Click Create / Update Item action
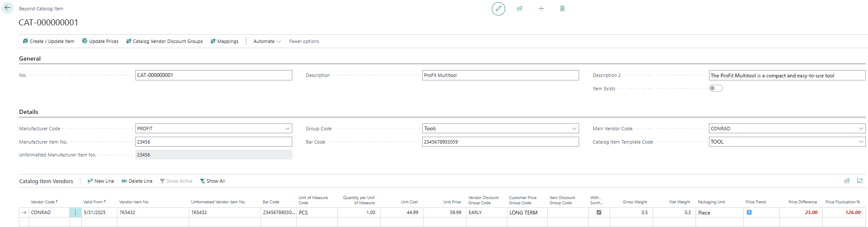Viewport: 868px width, 227px height. [48, 41]
